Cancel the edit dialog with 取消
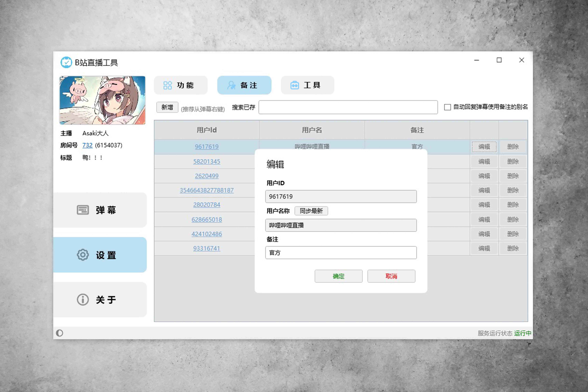The height and width of the screenshot is (392, 588). (x=391, y=276)
